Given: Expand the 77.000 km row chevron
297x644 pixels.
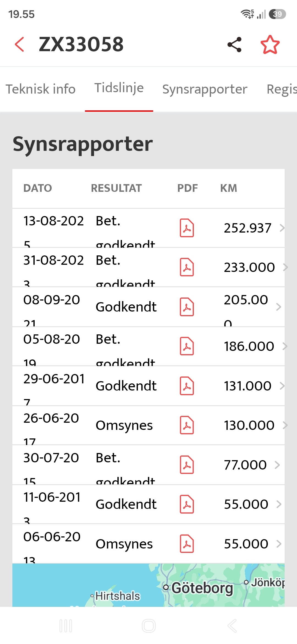Looking at the screenshot, I should [x=277, y=465].
